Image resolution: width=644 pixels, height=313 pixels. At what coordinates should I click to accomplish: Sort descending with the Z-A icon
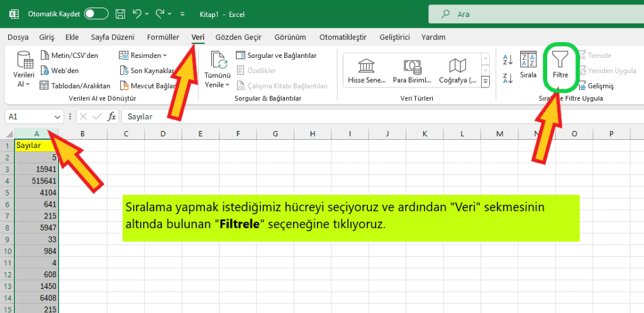508,78
